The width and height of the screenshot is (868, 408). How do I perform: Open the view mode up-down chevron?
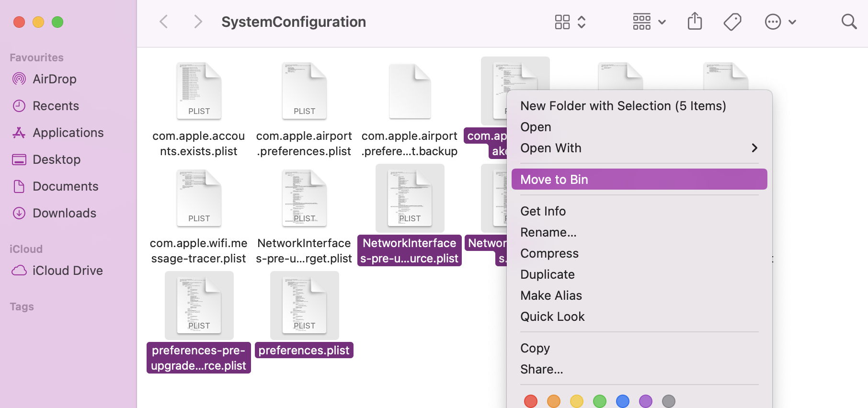(582, 22)
